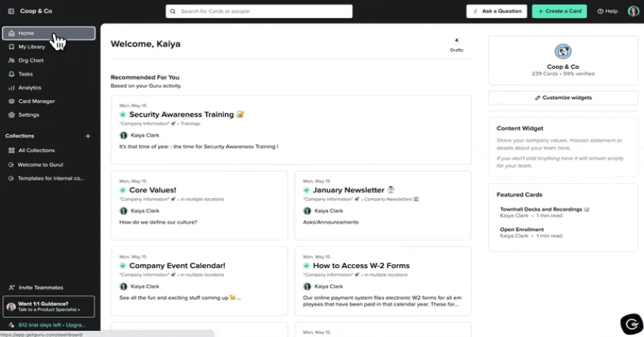
Task: Click Coop & Co team logo
Action: pos(563,51)
